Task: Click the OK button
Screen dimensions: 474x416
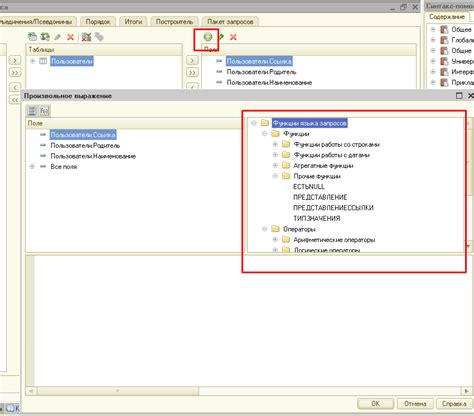Action: coord(375,404)
